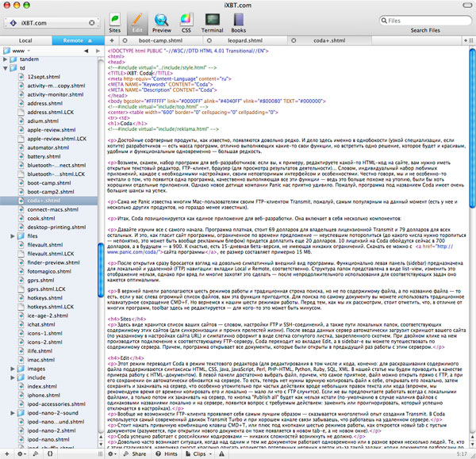Switch file browser to Local

pyautogui.click(x=25, y=39)
